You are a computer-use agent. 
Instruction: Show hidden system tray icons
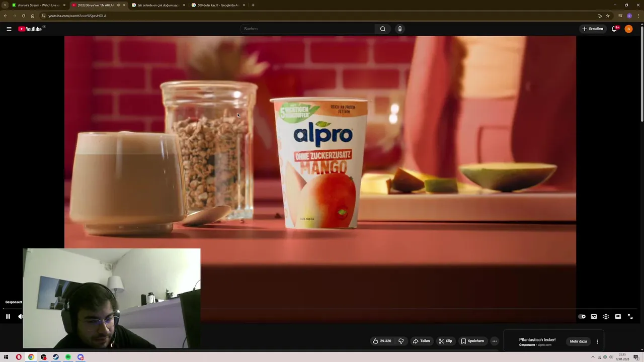pos(593,357)
